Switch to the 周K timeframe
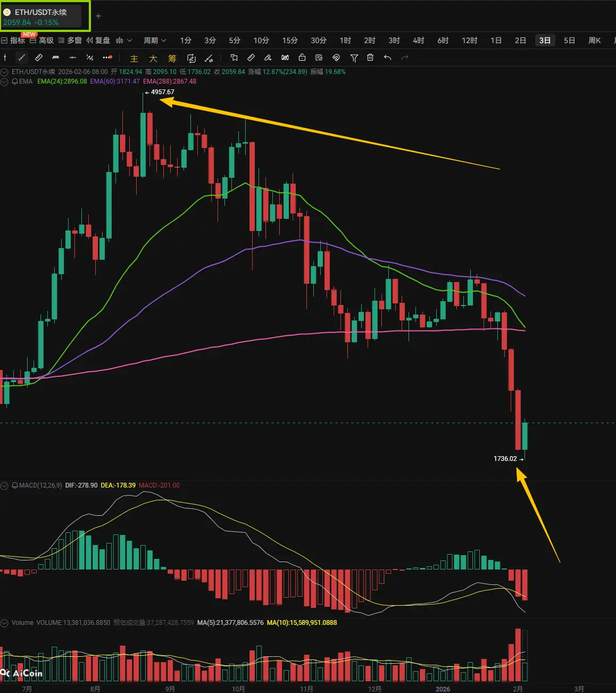This screenshot has height=693, width=616. 595,40
